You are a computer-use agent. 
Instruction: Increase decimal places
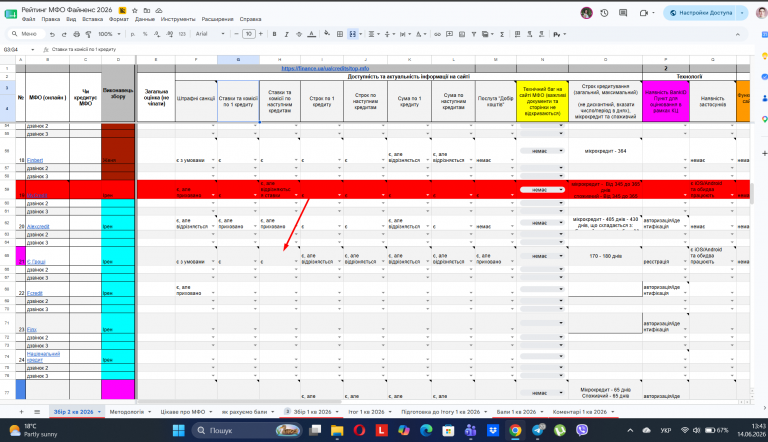coord(169,34)
